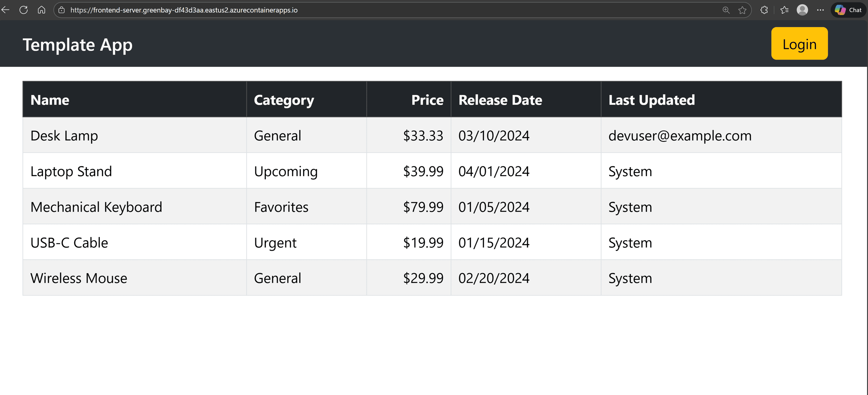Viewport: 868px width, 395px height.
Task: Open the browser extensions puzzle icon
Action: coord(764,10)
